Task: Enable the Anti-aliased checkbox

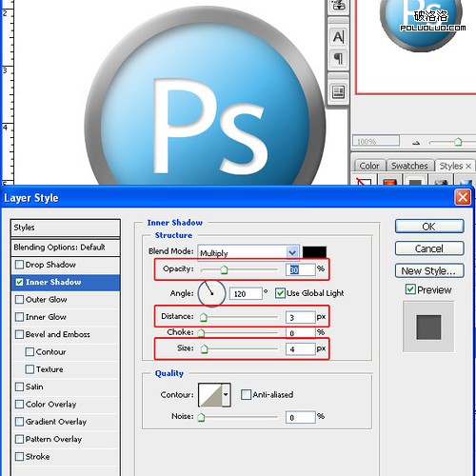Action: point(246,394)
